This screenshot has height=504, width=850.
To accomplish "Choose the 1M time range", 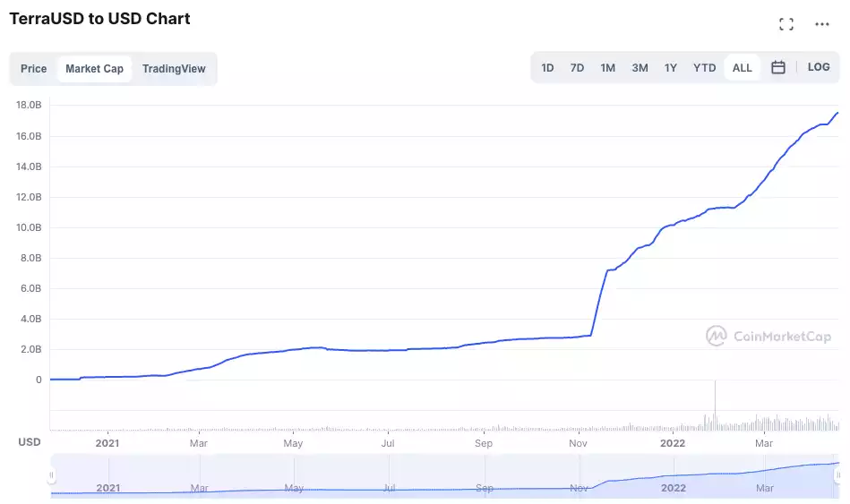I will pos(608,68).
